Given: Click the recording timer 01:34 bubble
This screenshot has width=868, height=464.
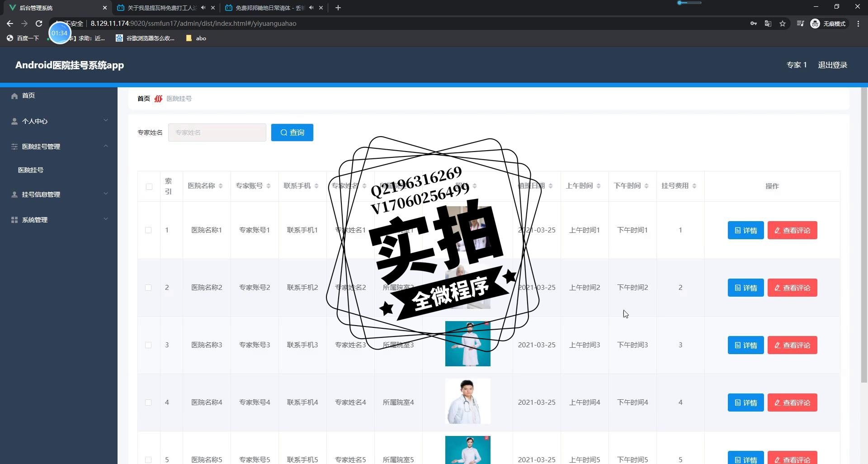Looking at the screenshot, I should tap(59, 33).
